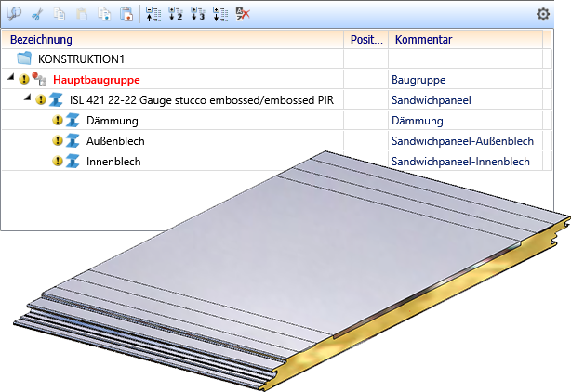The height and width of the screenshot is (392, 571).
Task: Click the Sandwichpaneel-Innenblech comment
Action: coord(460,161)
